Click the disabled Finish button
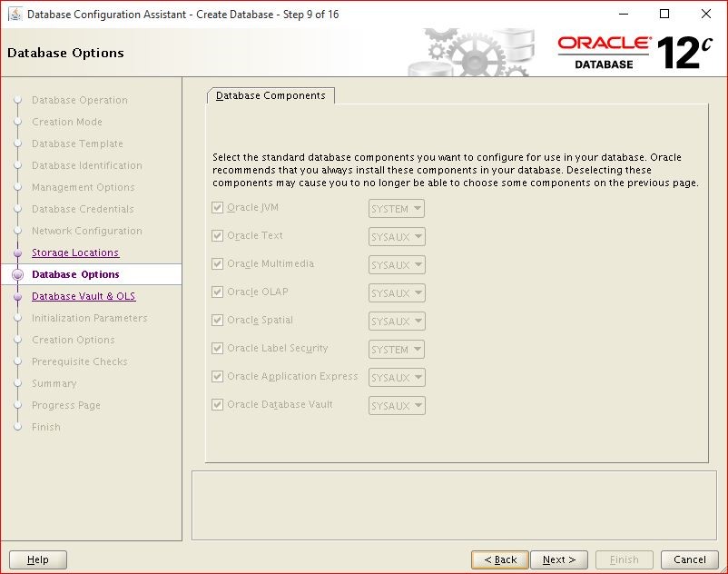Viewport: 728px width, 574px height. click(x=625, y=559)
